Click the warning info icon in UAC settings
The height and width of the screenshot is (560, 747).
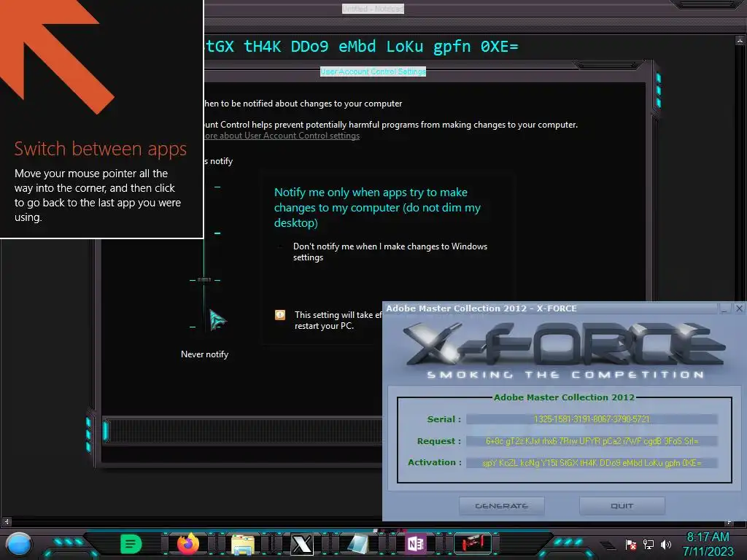point(280,315)
